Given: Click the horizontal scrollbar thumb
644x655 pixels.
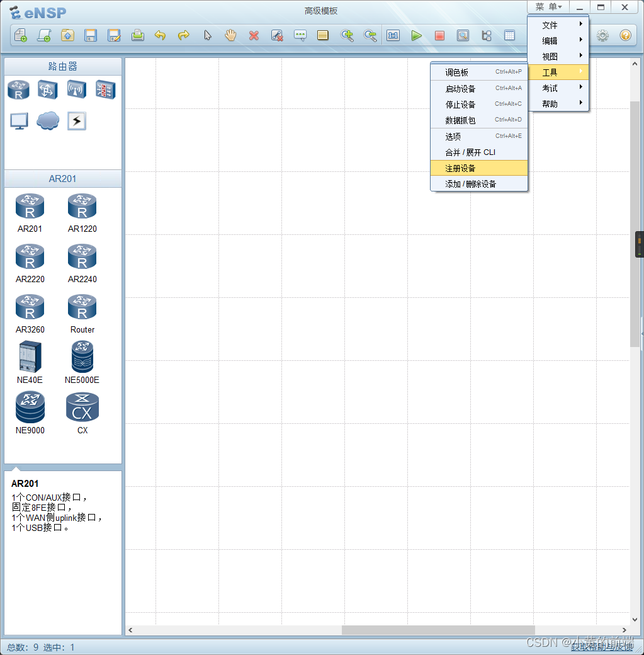Looking at the screenshot, I should 438,630.
